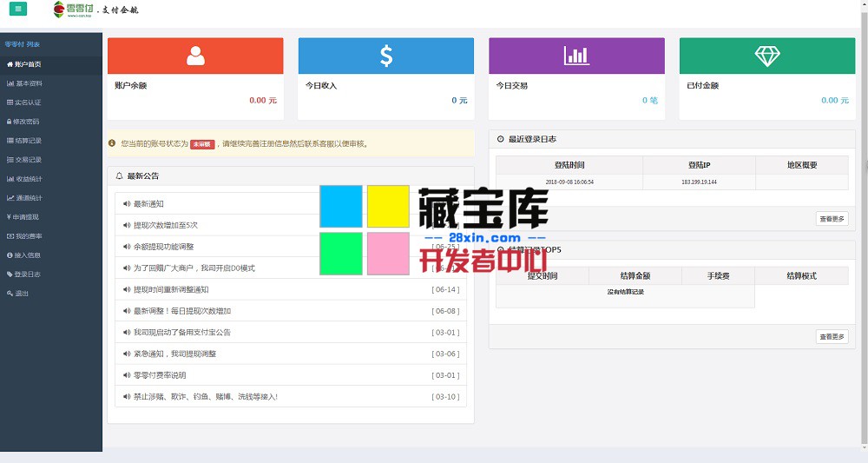Click the dollar icon on 今日收入 card
The image size is (868, 463).
(386, 56)
